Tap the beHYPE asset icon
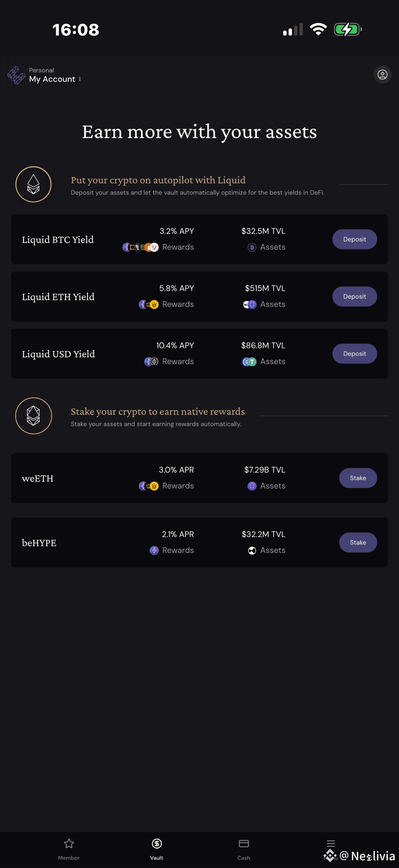The width and height of the screenshot is (399, 868). point(252,551)
